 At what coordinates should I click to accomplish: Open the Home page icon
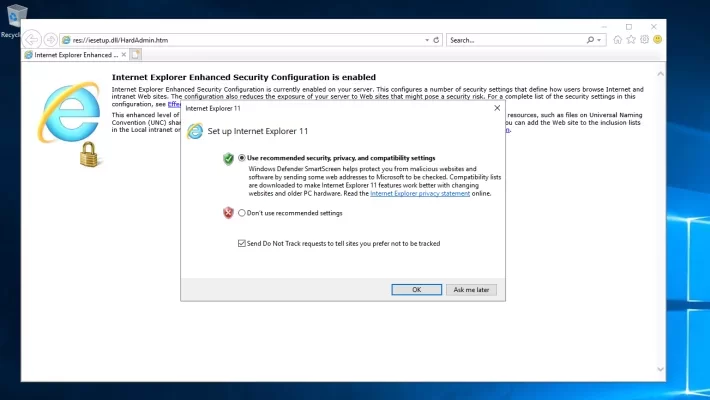point(618,40)
